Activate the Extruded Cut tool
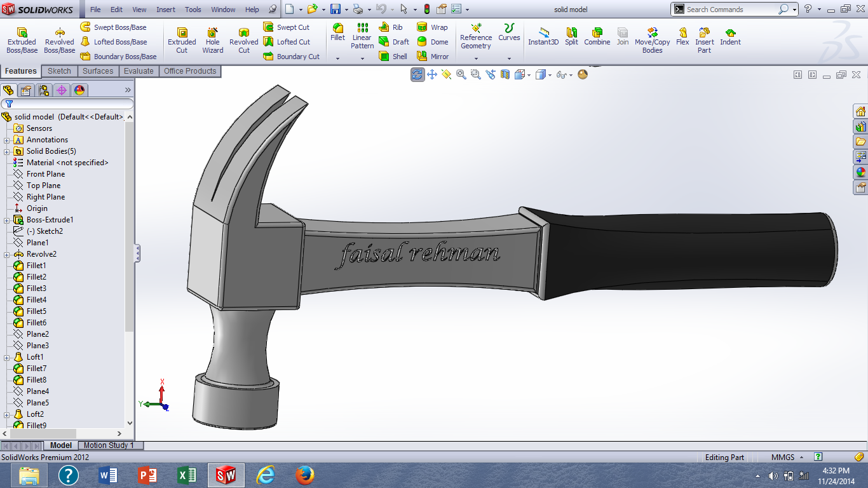Screen dimensions: 868x488 pyautogui.click(x=182, y=41)
